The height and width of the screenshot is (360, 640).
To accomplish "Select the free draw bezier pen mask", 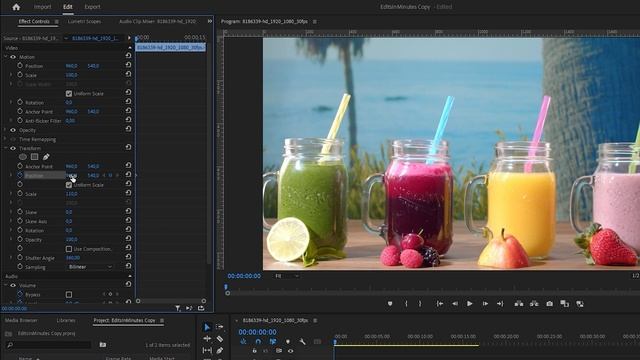I will coord(46,157).
